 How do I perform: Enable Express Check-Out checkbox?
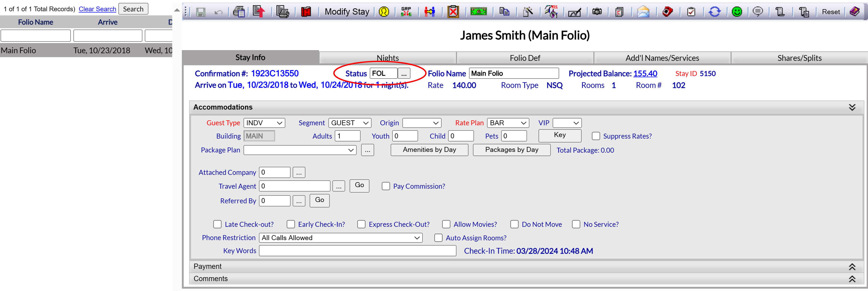(x=361, y=224)
